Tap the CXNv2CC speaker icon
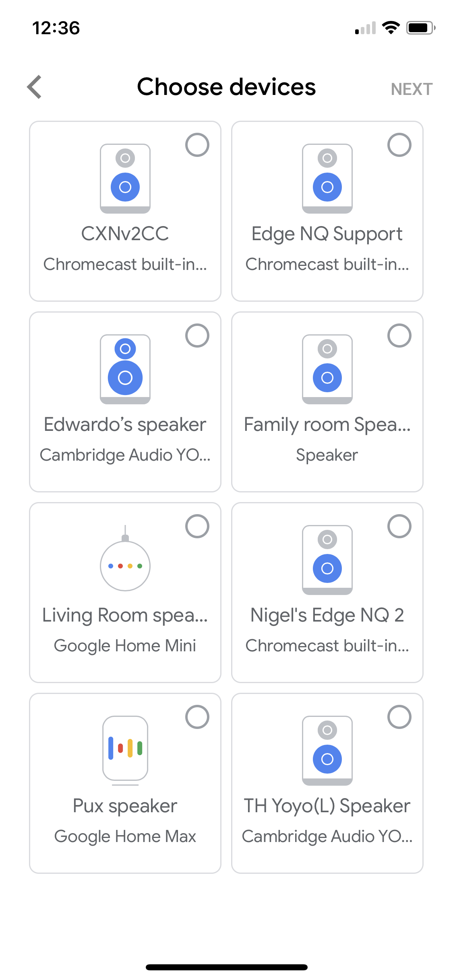Screen dimensions: 453x980 (125, 178)
